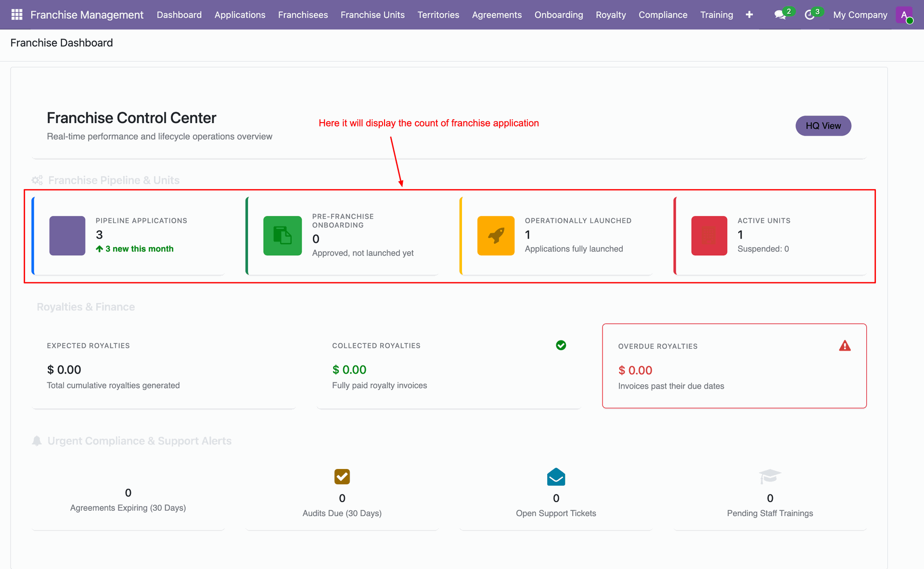Open the apps grid menu icon
The width and height of the screenshot is (924, 569).
(17, 14)
